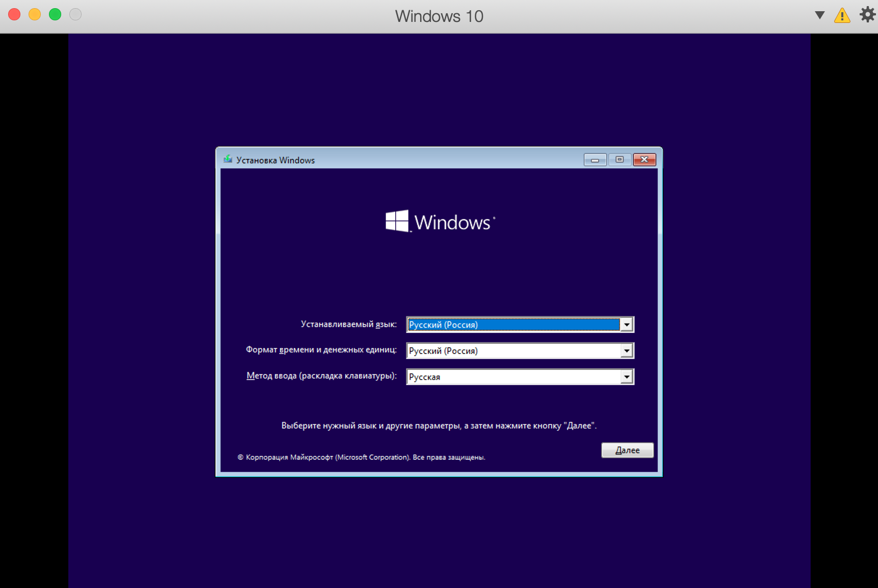Viewport: 878px width, 588px height.
Task: Close the Установка Windows dialog
Action: (644, 160)
